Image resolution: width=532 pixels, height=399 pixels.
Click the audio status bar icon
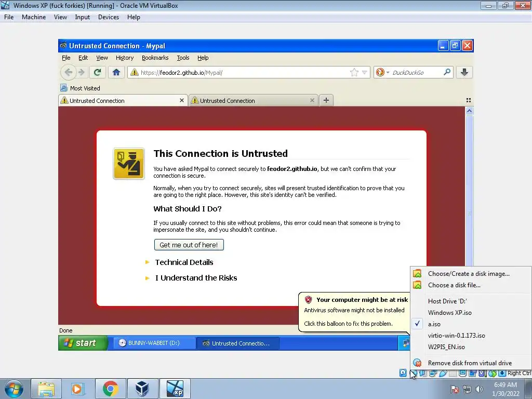tap(423, 373)
